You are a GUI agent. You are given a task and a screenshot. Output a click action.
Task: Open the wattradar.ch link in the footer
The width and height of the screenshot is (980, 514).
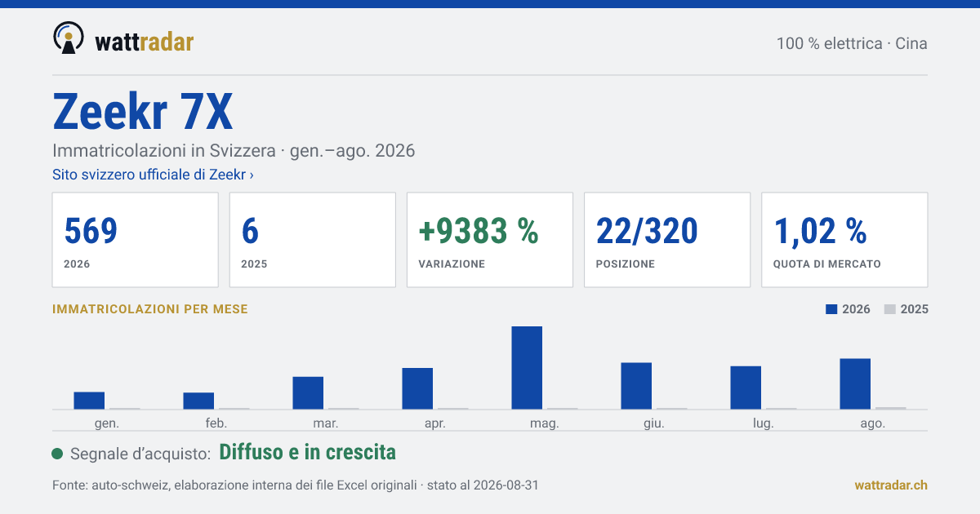click(x=891, y=485)
